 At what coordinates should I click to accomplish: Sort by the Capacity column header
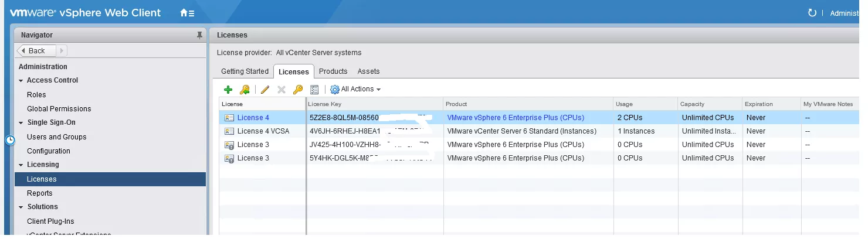[710, 104]
